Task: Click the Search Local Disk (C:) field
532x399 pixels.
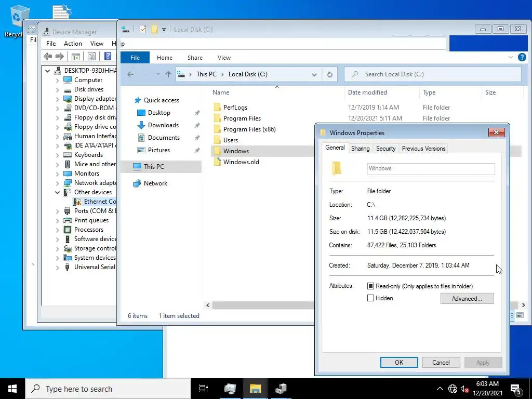Action: (433, 74)
